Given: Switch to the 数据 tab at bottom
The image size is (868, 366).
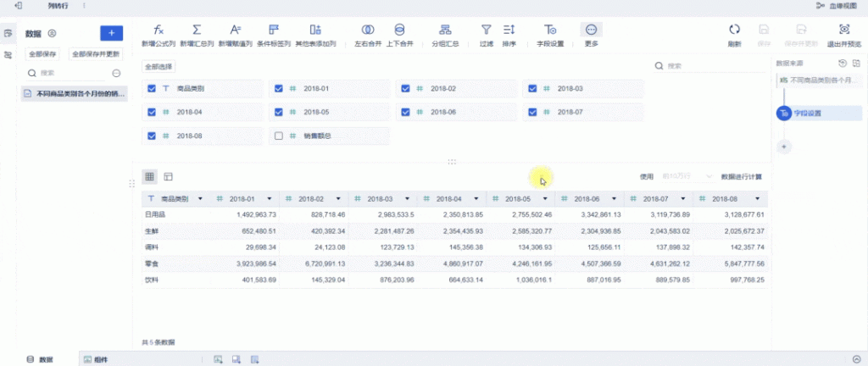Looking at the screenshot, I should pyautogui.click(x=41, y=359).
